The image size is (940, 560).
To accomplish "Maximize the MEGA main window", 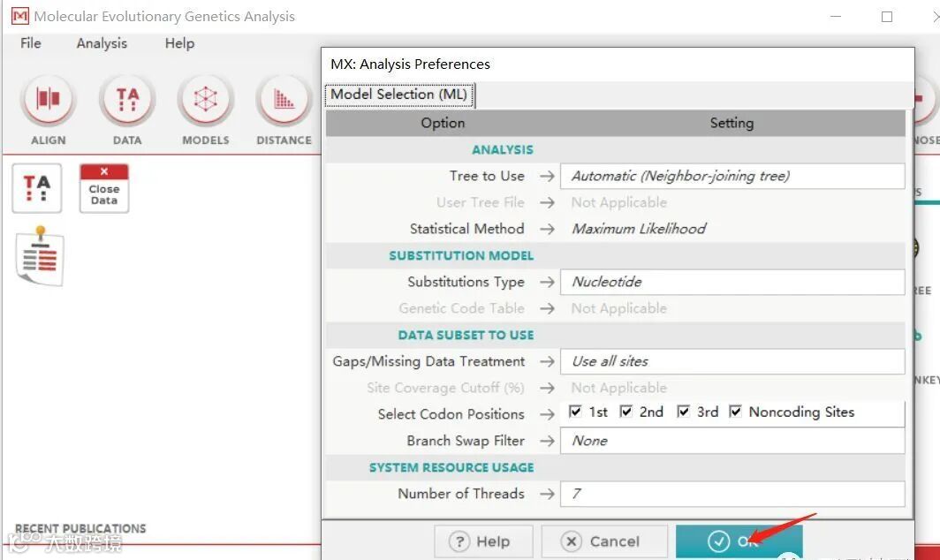I will coord(887,16).
